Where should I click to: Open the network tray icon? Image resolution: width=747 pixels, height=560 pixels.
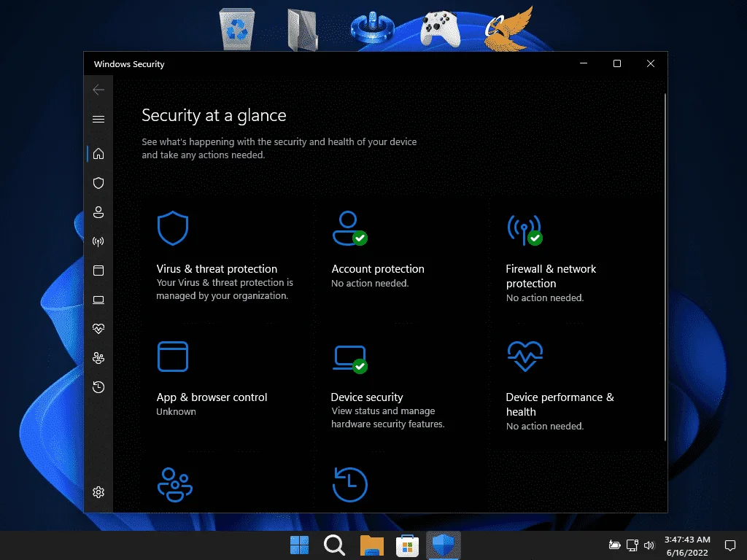coord(632,545)
